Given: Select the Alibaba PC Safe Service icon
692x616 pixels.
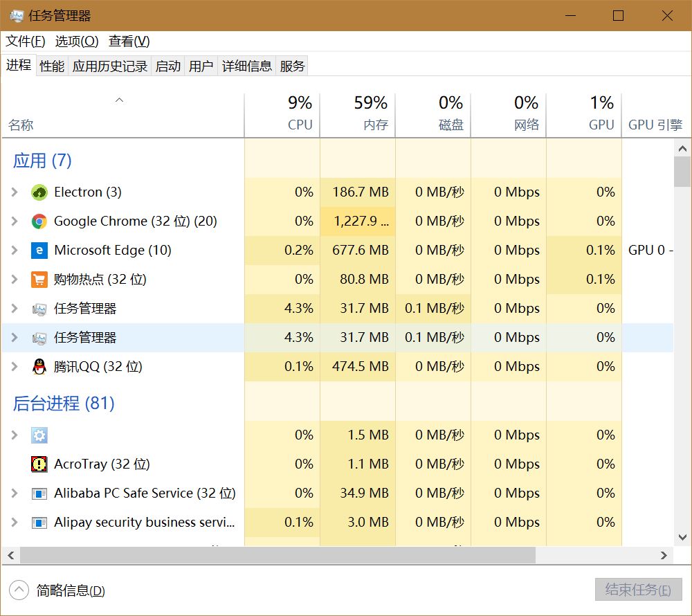Looking at the screenshot, I should point(38,493).
